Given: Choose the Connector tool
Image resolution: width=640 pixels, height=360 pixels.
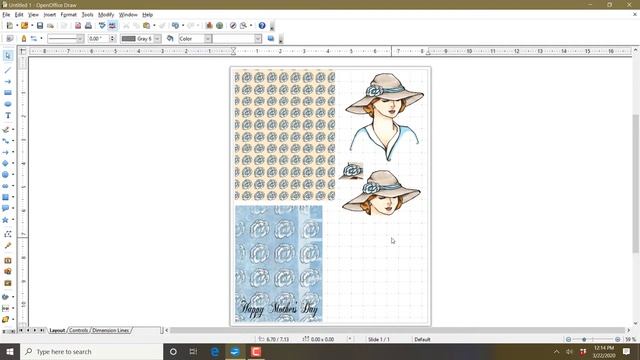Looking at the screenshot, I should pyautogui.click(x=6, y=141).
